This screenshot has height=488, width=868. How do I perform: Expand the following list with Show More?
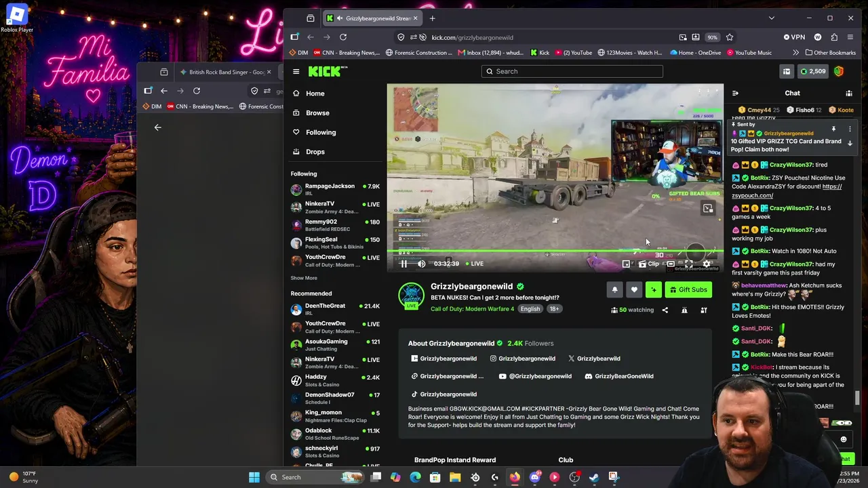point(304,278)
